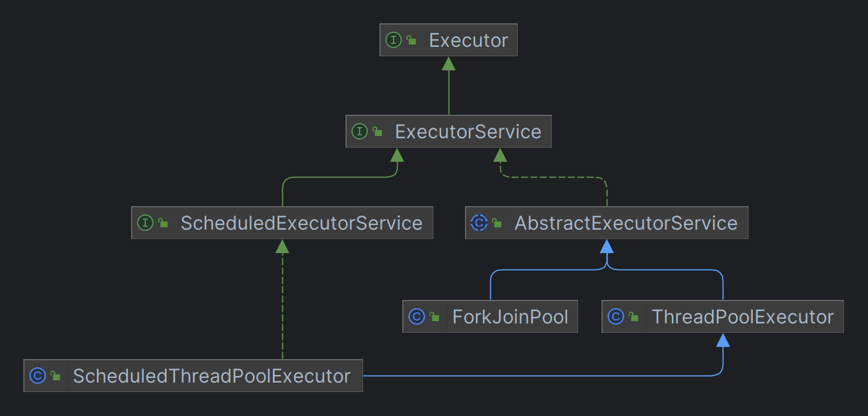Select the ScheduledThreadPoolExecutor class label
Viewport: 868px width, 416px height.
tap(211, 376)
